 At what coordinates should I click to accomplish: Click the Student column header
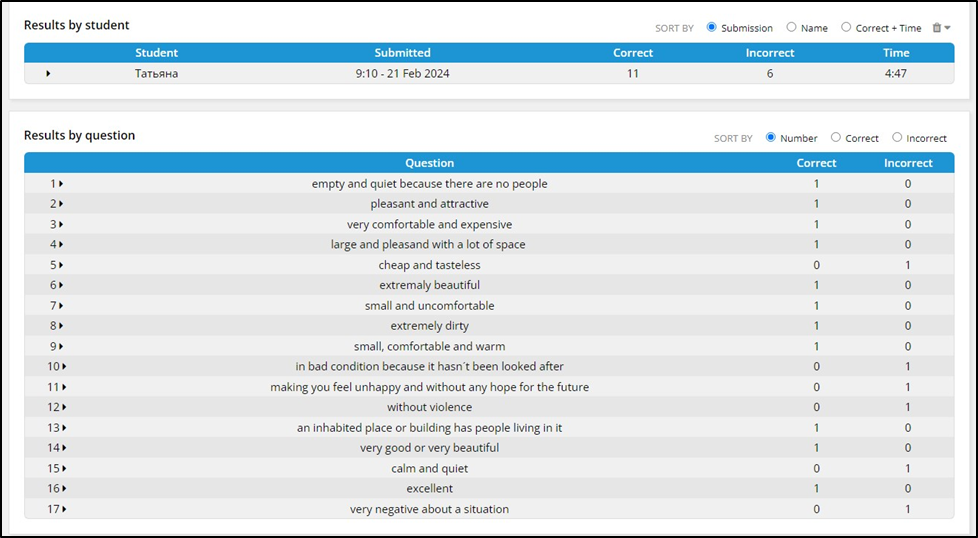(x=156, y=53)
